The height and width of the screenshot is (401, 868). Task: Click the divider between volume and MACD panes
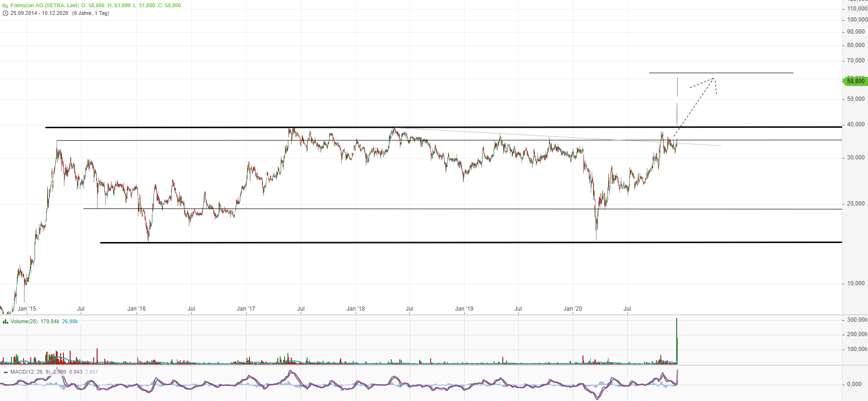point(433,365)
